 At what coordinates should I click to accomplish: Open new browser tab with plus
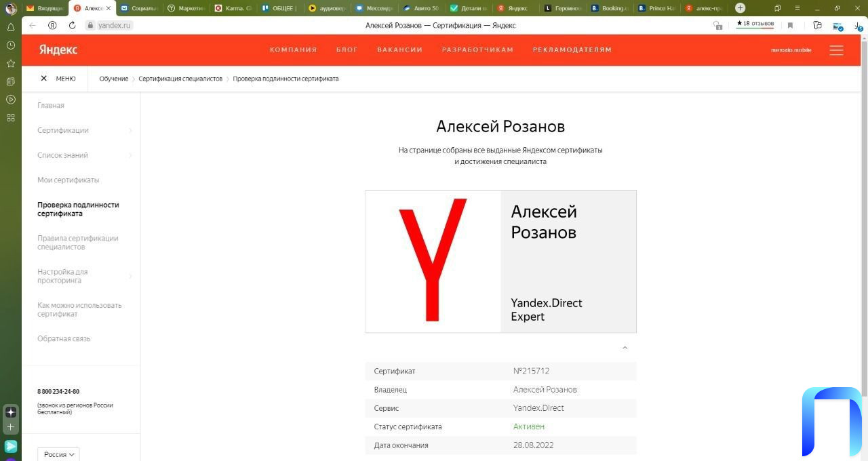point(740,8)
